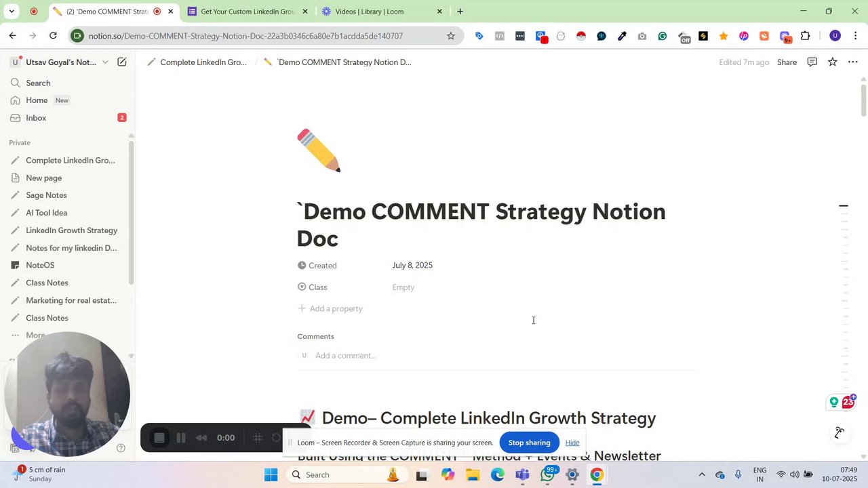Click the blue tag extension icon
This screenshot has width=868, height=488.
click(479, 36)
